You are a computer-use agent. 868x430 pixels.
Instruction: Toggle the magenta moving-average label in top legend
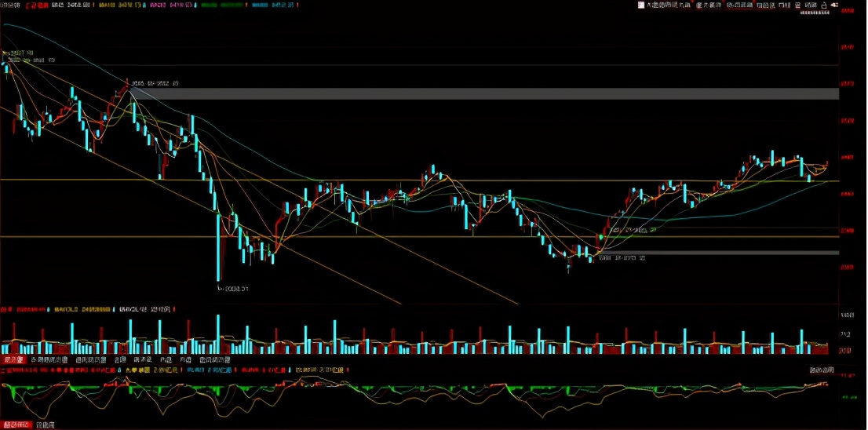157,5
